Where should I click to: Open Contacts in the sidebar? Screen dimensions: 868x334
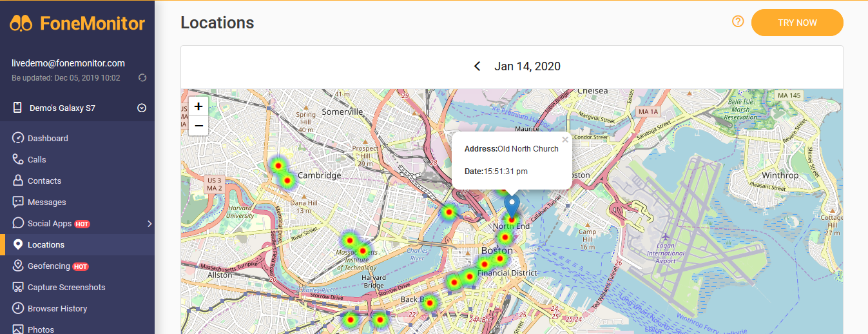[77, 181]
